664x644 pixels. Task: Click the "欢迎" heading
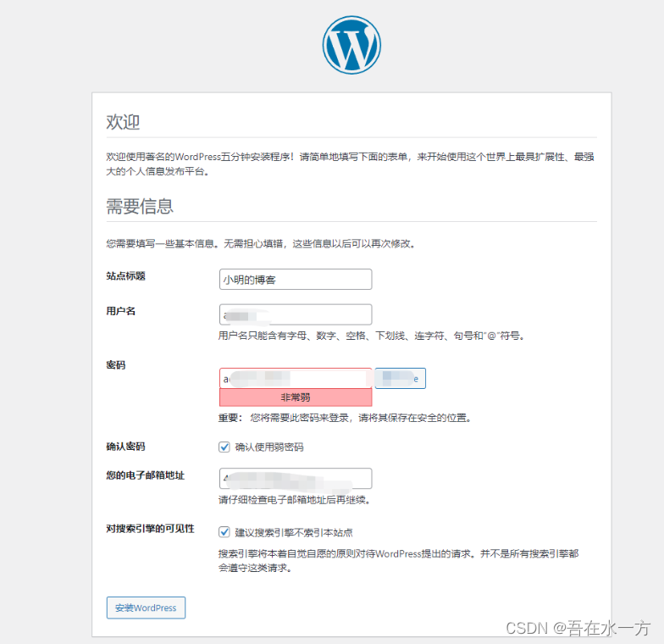point(123,122)
